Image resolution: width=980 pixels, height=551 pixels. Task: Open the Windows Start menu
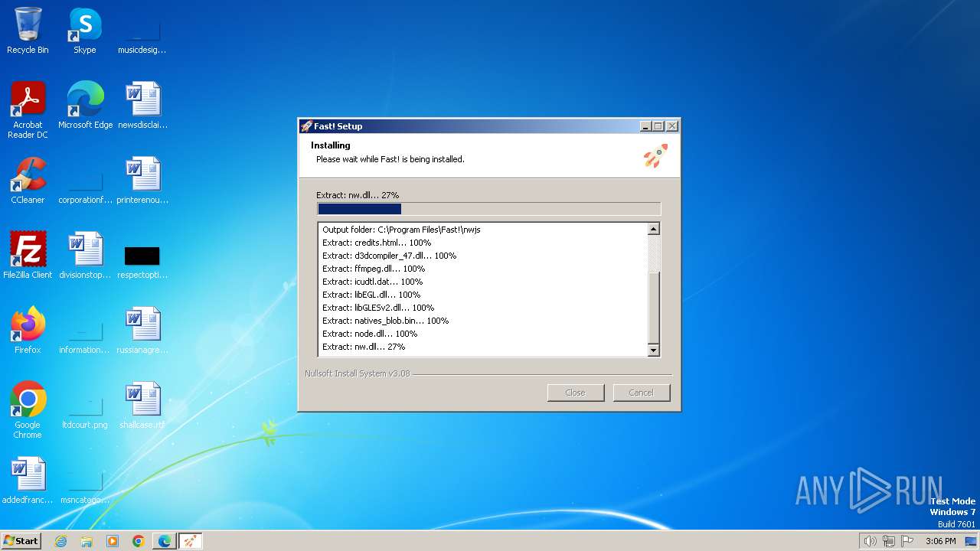point(21,541)
